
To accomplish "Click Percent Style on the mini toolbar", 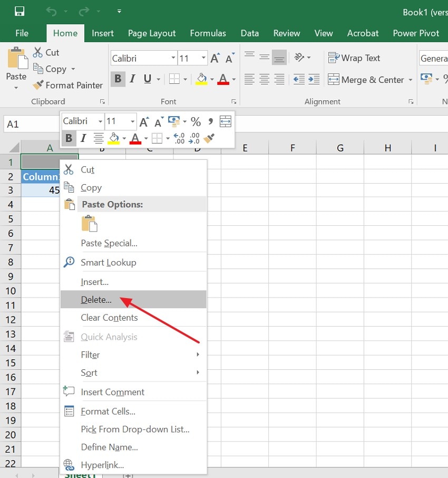I will 196,122.
